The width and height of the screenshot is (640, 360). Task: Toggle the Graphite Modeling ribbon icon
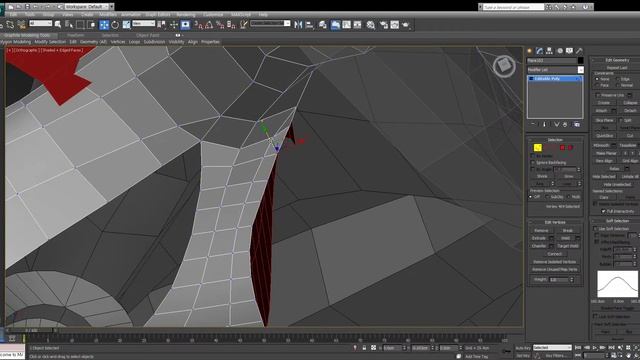[335, 25]
